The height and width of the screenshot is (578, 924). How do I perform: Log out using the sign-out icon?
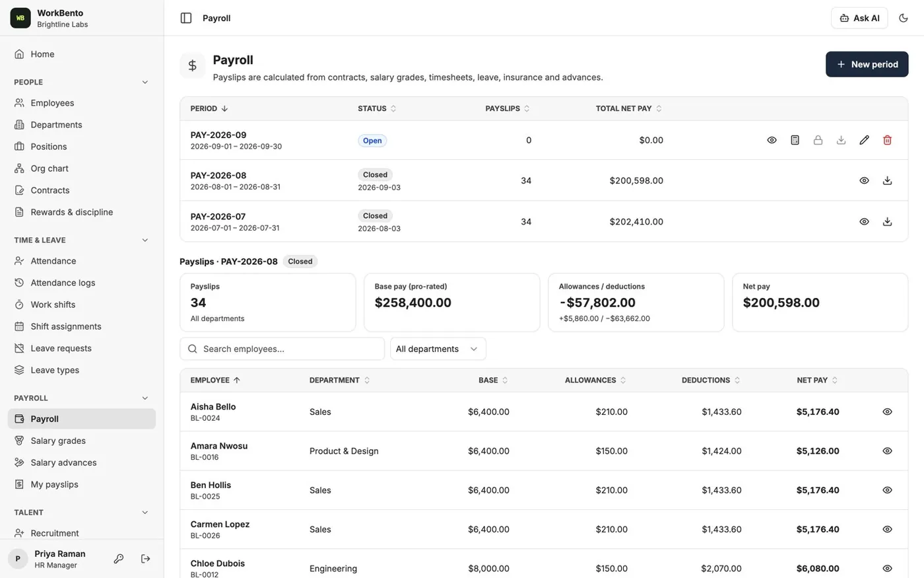click(x=146, y=559)
